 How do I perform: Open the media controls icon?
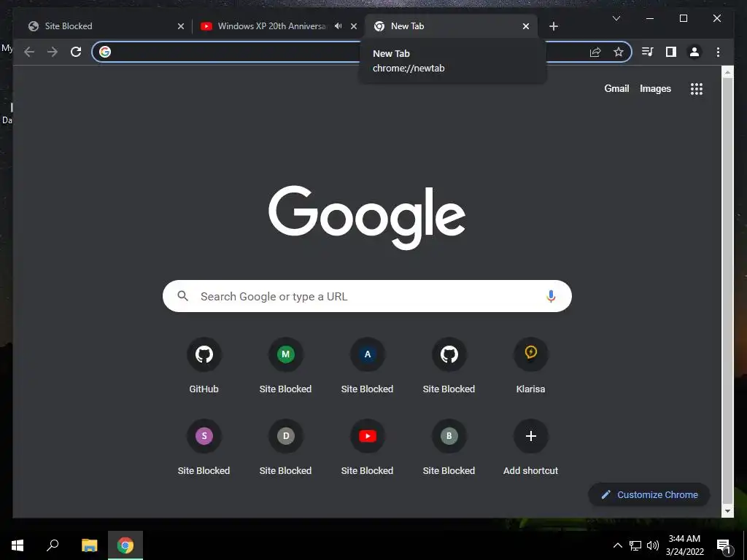648,52
